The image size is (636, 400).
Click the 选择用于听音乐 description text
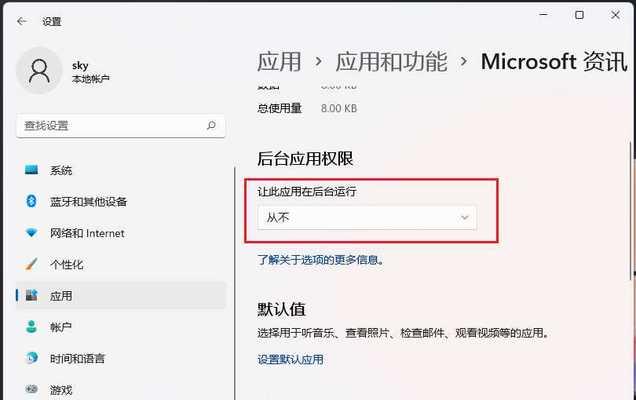(x=403, y=333)
